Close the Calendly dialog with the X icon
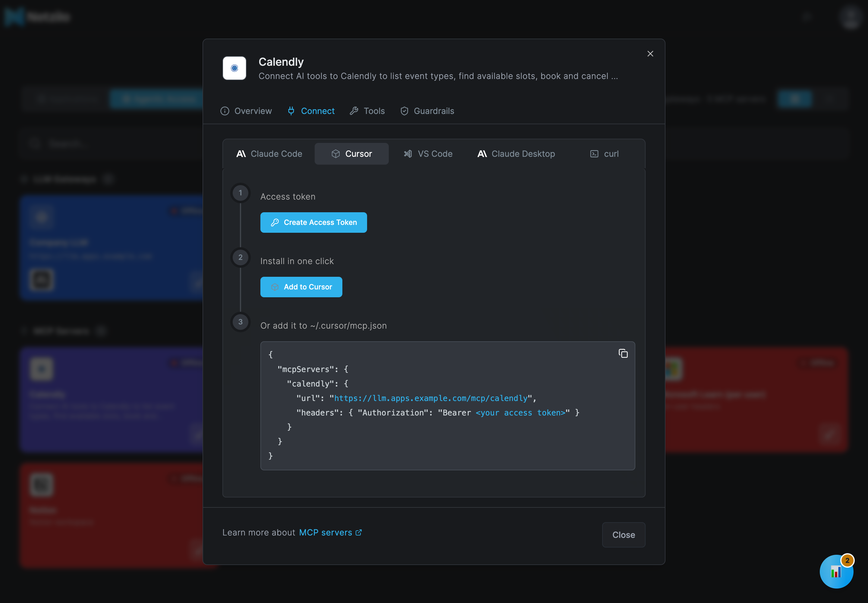 [x=650, y=54]
